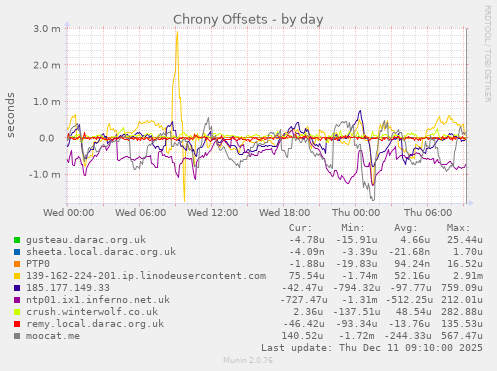Click the Avg: column header
The image size is (497, 371).
(x=406, y=228)
